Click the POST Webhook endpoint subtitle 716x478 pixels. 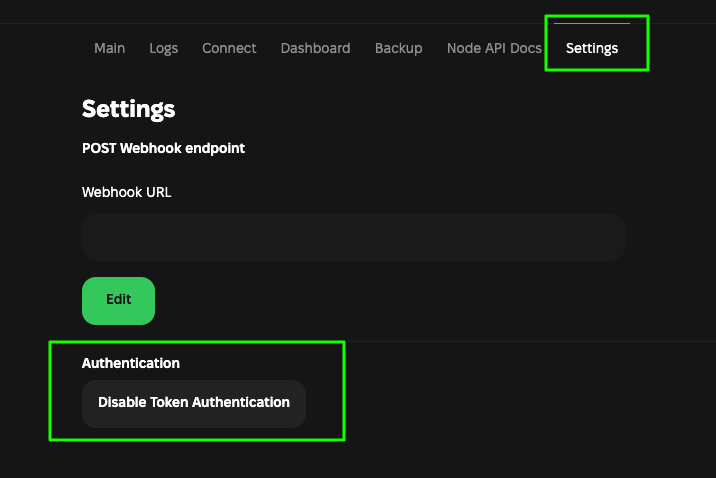pyautogui.click(x=163, y=148)
